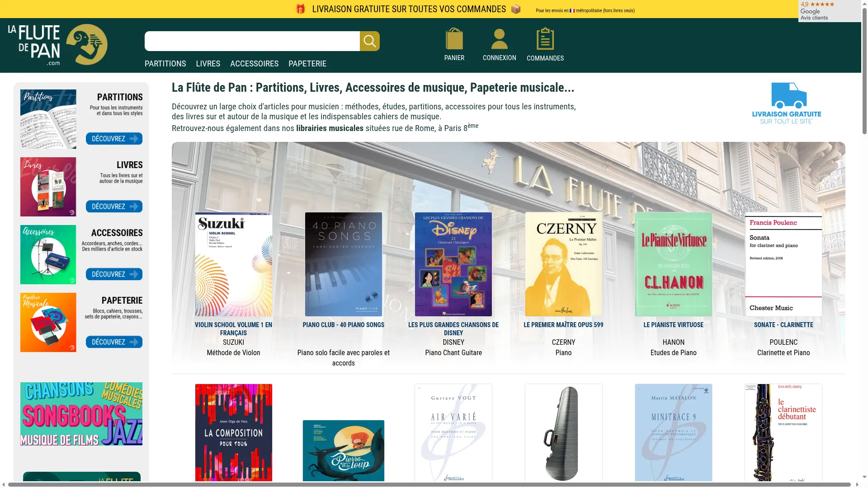Click Les Plus Grandes Chansons de Disney link

click(453, 329)
